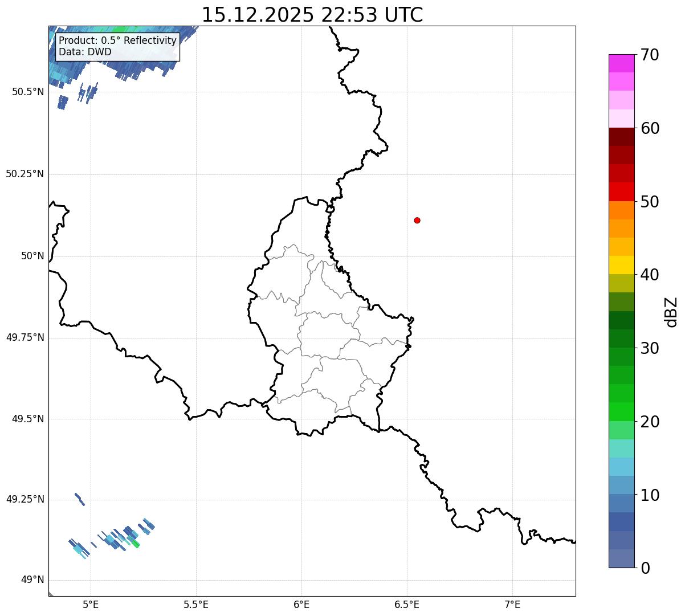
Task: Click the green radar echo near 49.1°N 5.2°E
Action: (135, 543)
